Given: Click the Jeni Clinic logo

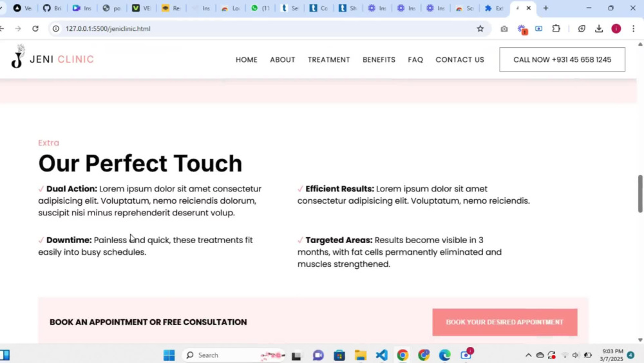Looking at the screenshot, I should click(53, 58).
